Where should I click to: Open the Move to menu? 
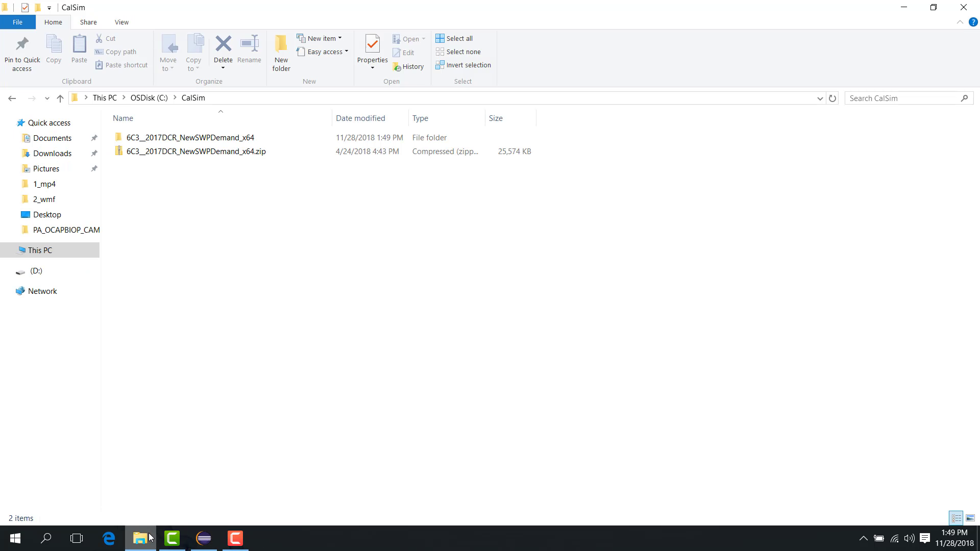pos(168,53)
